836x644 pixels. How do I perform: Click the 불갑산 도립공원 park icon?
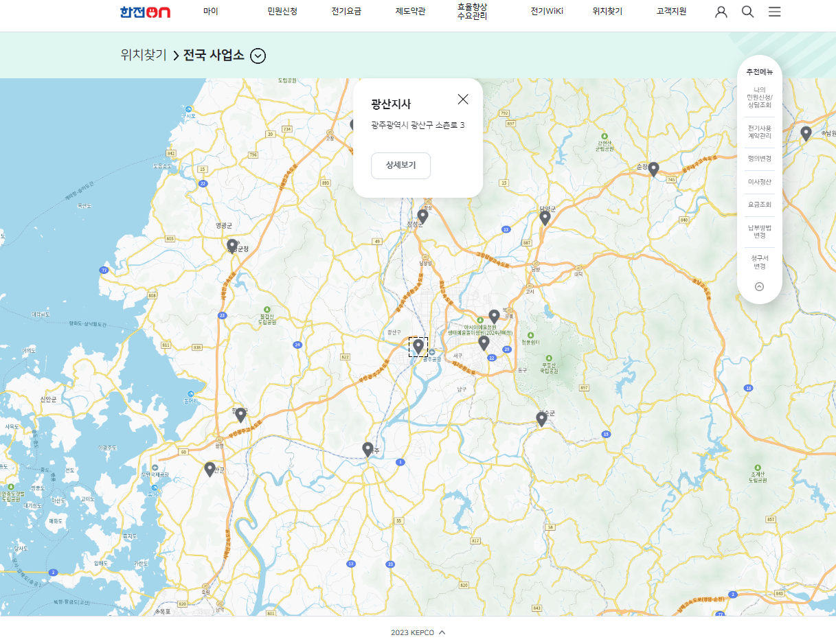tap(267, 309)
